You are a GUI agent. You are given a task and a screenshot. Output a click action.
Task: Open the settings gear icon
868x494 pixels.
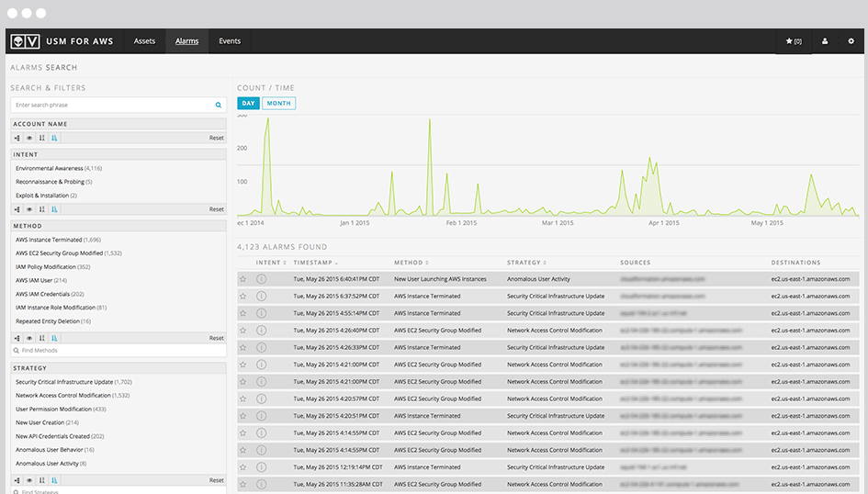[851, 41]
